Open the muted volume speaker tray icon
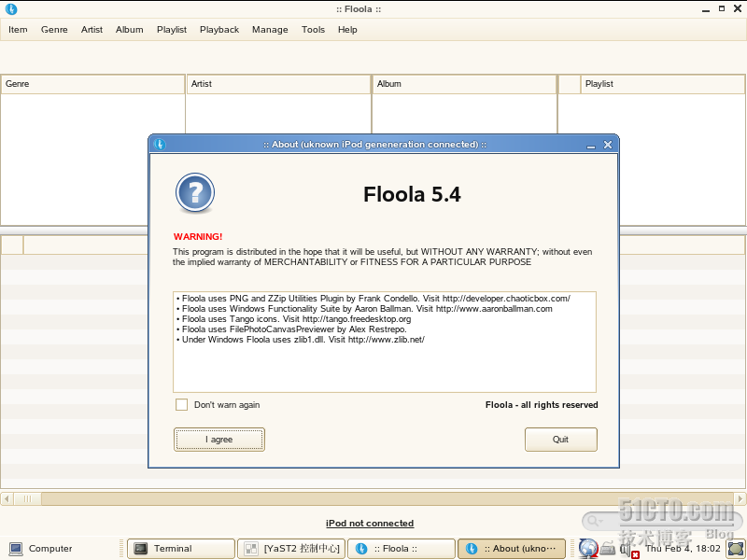Viewport: 747px width, 560px height. tap(627, 550)
